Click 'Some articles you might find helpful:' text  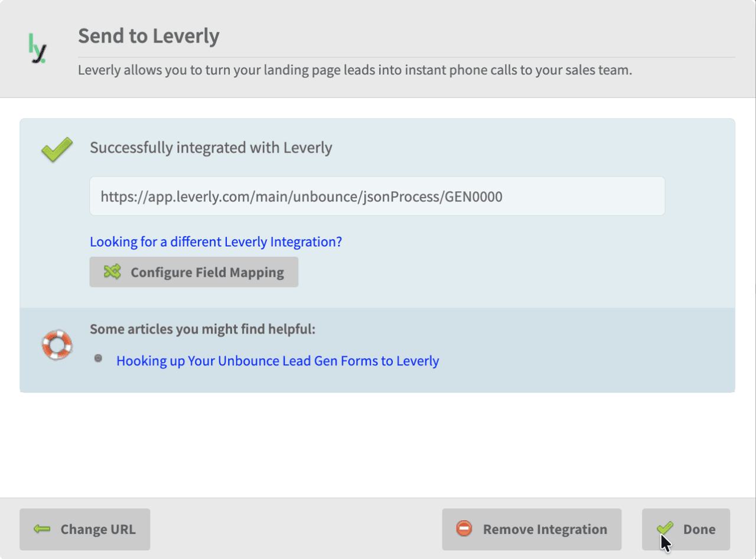coord(203,329)
